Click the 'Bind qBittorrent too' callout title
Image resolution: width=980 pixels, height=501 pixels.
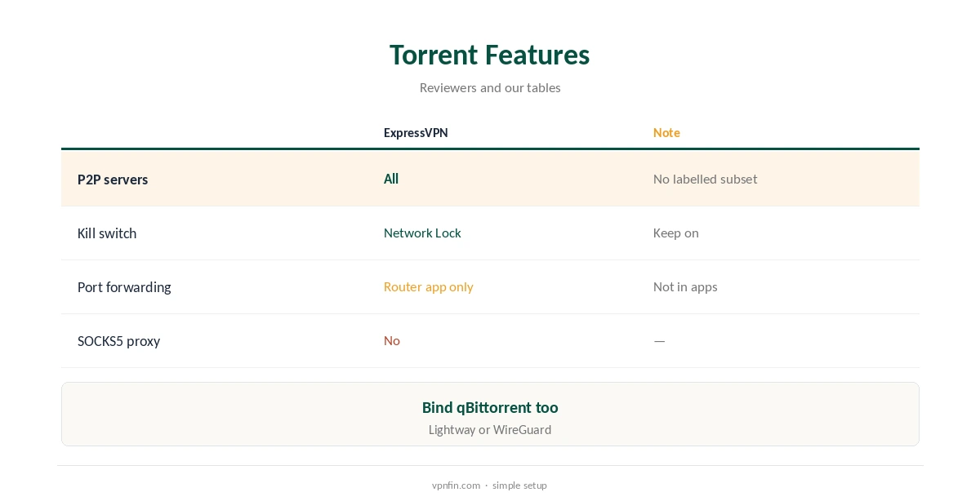(490, 407)
